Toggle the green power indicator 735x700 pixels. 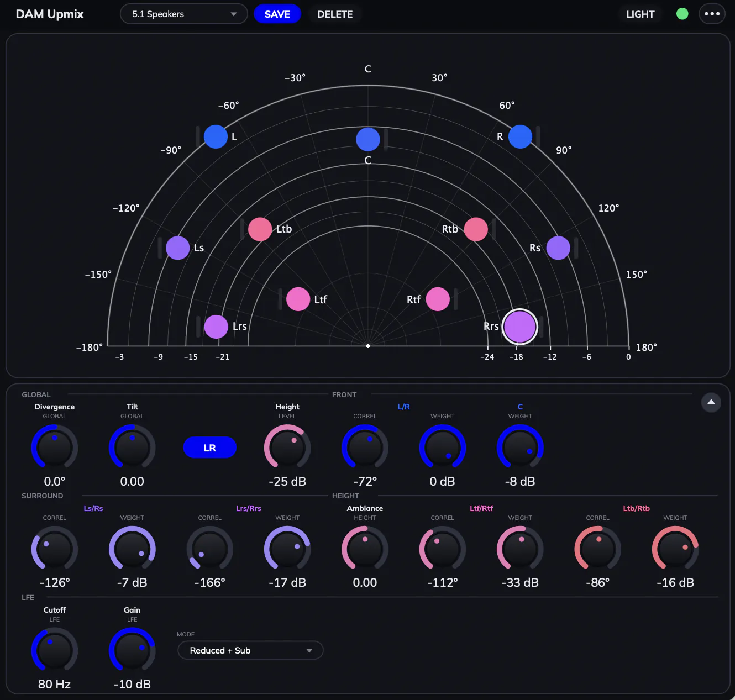[683, 14]
